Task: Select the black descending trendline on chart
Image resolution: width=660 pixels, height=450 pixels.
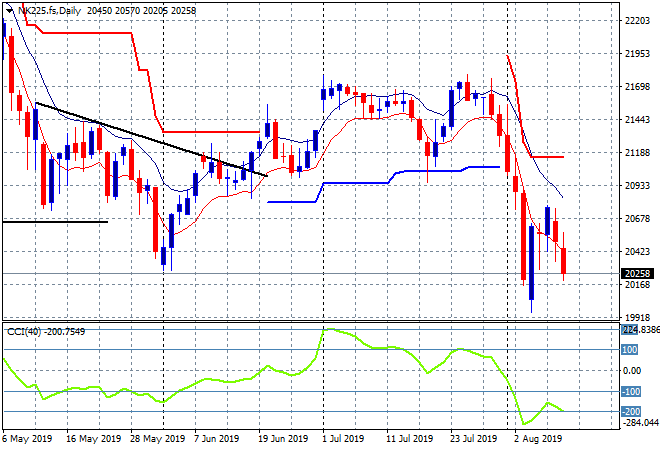Action: click(152, 139)
